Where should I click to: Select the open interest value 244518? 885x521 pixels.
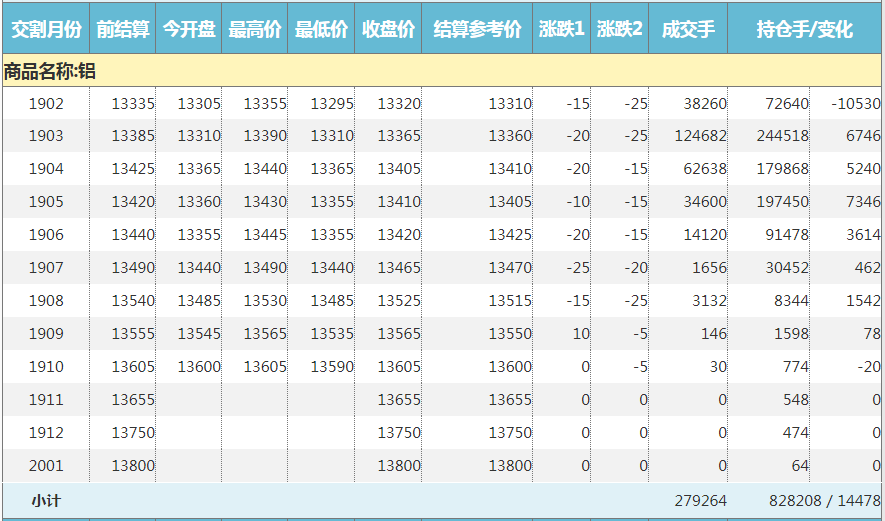point(784,137)
